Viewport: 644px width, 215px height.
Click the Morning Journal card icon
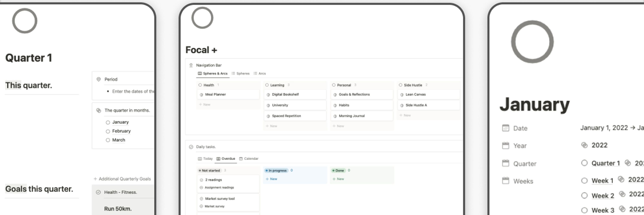click(335, 116)
